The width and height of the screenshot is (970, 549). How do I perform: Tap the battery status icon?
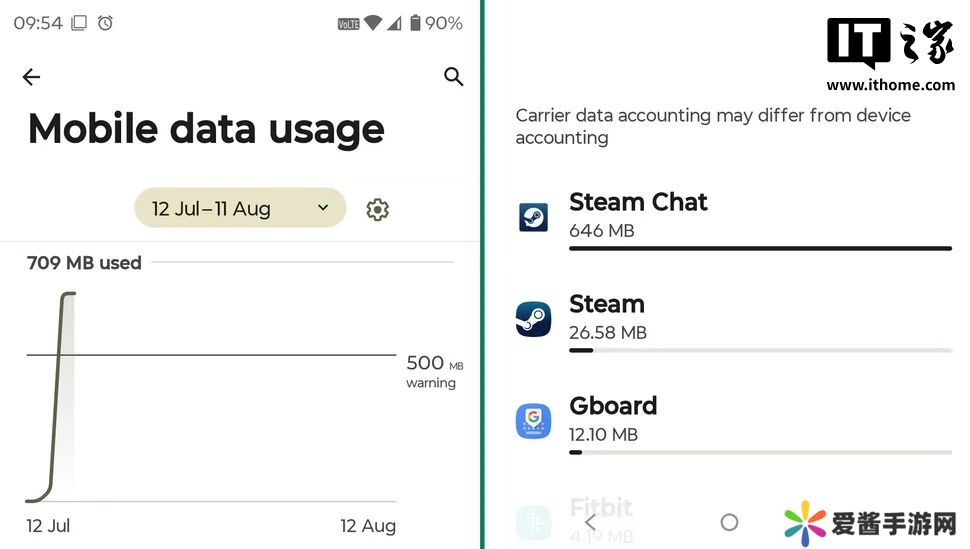414,23
